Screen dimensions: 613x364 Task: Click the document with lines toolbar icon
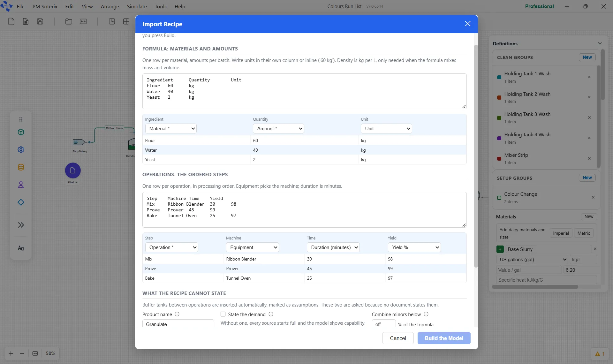(x=26, y=21)
